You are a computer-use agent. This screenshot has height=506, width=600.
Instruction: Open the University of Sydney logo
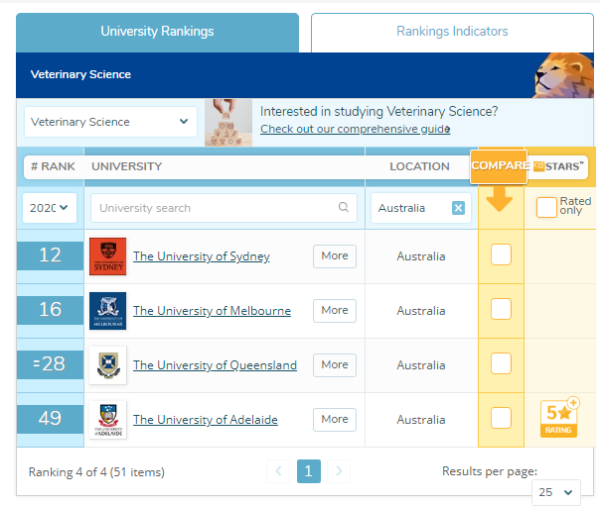tap(108, 256)
